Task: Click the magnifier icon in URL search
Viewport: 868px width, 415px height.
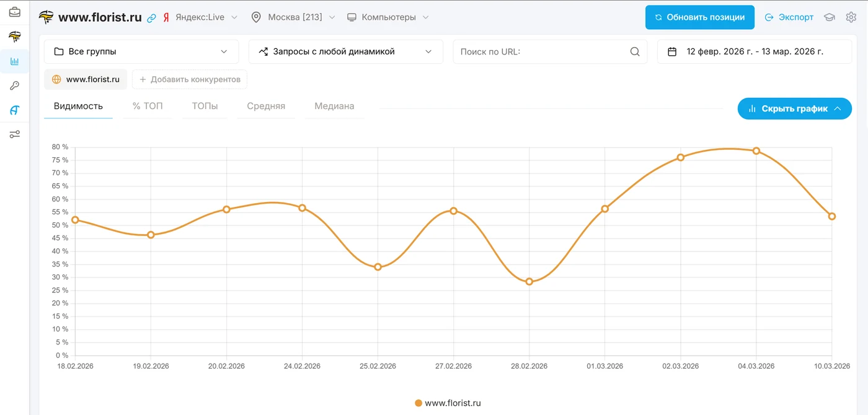Action: 635,52
